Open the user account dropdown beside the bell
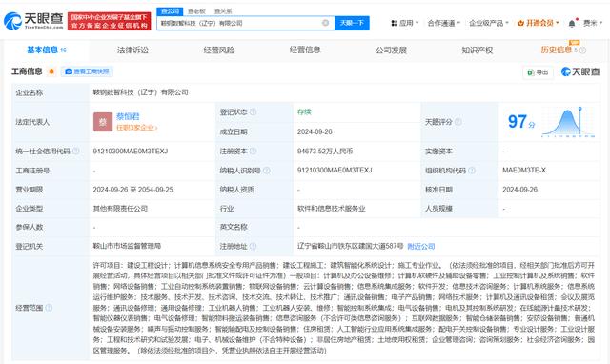The image size is (610, 364). pos(593,23)
